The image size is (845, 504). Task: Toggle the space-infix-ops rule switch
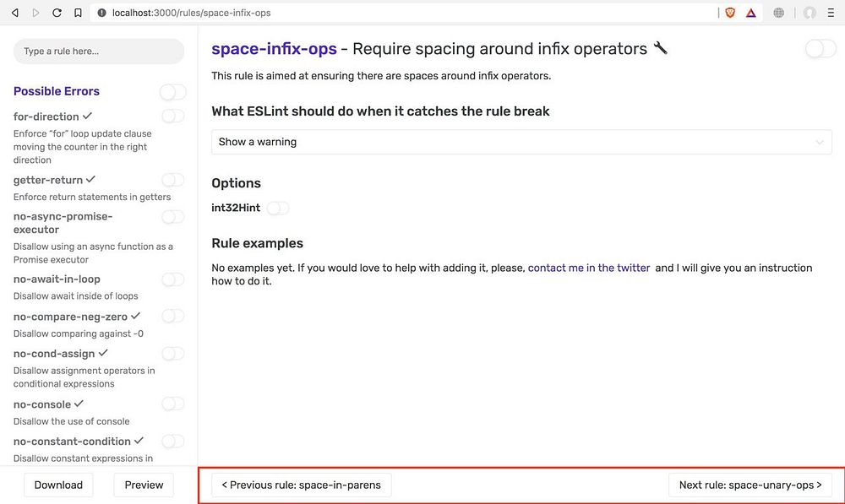click(820, 49)
